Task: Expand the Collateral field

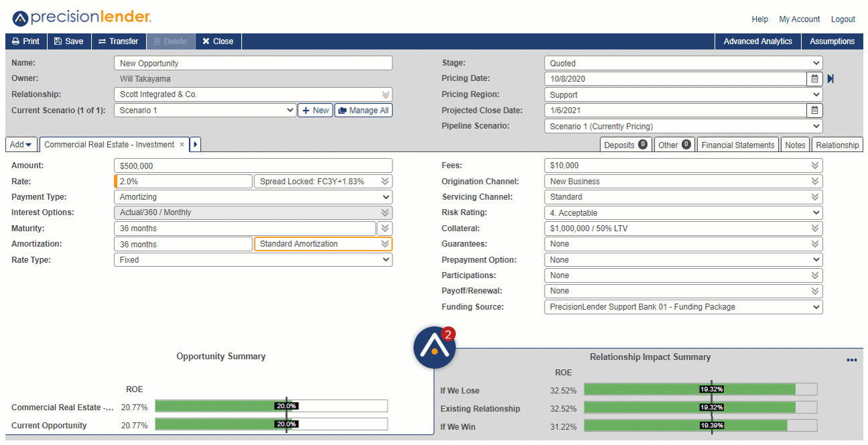Action: click(x=815, y=229)
